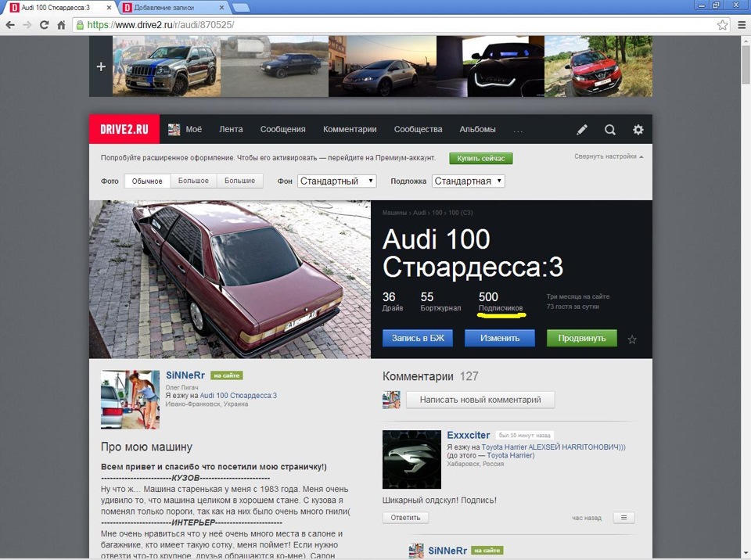Open the 500 Подписчиков counter
Viewport: 751px width, 560px height.
point(501,302)
